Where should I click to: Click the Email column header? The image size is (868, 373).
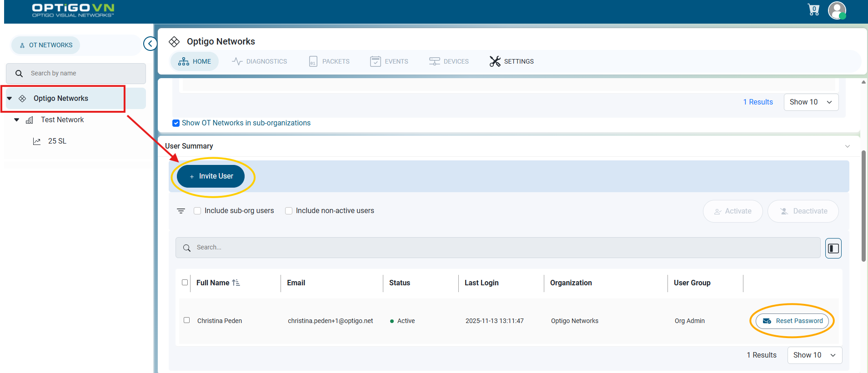[x=296, y=283]
